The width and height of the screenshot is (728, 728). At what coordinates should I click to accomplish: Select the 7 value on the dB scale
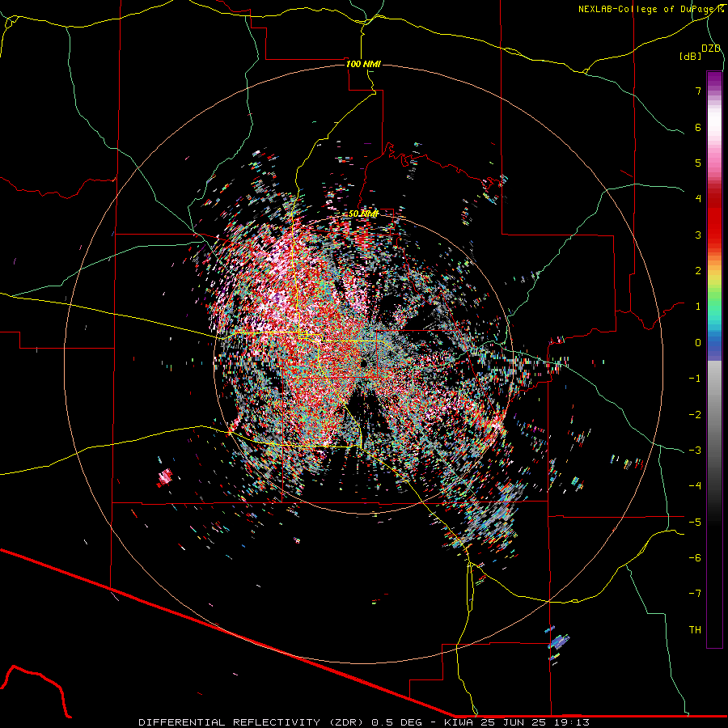point(698,91)
